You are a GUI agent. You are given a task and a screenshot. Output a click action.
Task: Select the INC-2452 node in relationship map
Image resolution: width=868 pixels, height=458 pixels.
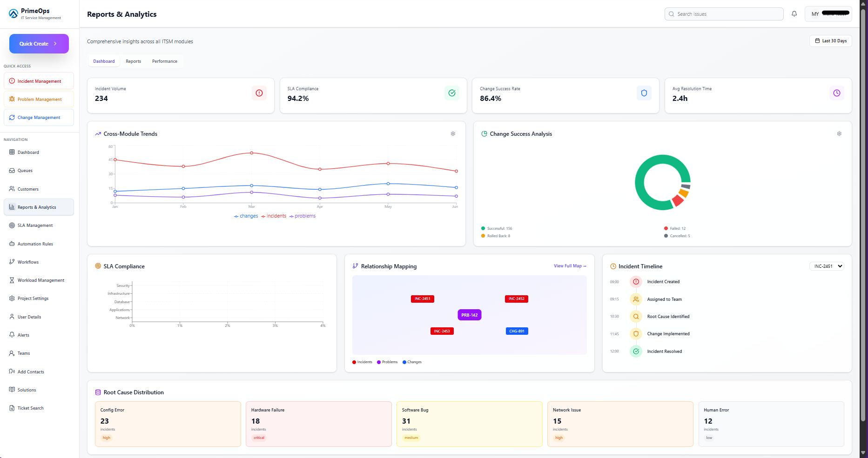tap(517, 299)
